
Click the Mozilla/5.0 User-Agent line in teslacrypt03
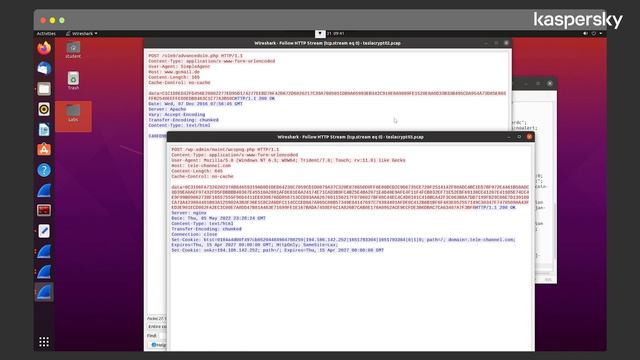(x=288, y=160)
